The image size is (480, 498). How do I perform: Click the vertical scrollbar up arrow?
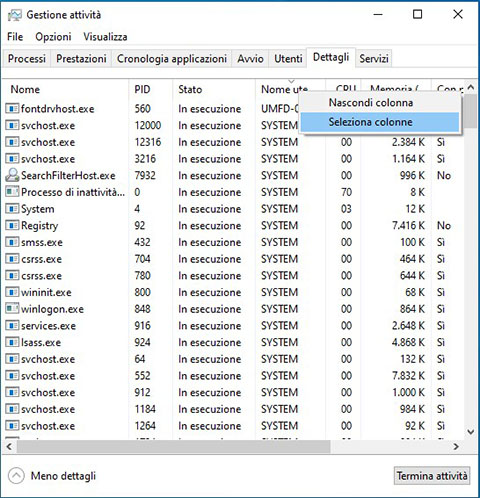(471, 87)
